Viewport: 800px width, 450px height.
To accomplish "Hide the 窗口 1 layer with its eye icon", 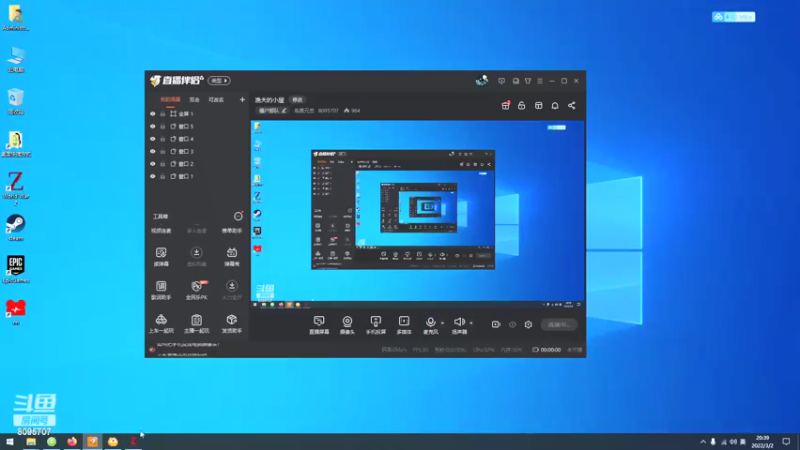I will point(153,177).
